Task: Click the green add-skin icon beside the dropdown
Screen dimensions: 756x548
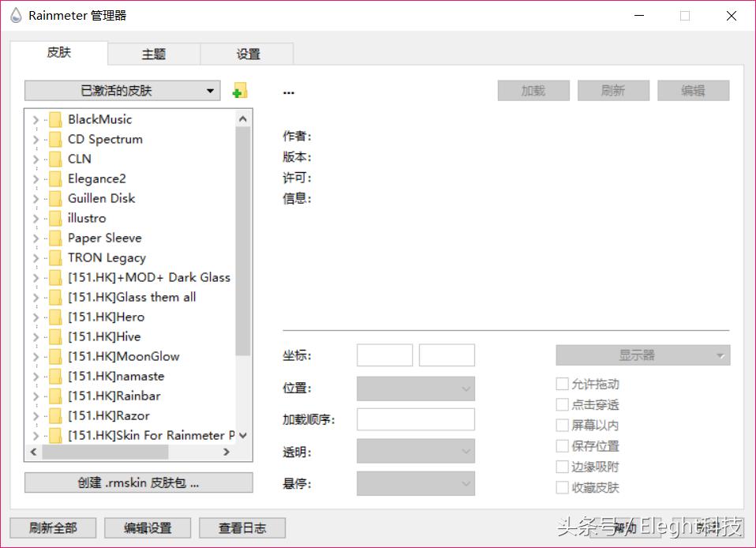Action: [x=239, y=90]
